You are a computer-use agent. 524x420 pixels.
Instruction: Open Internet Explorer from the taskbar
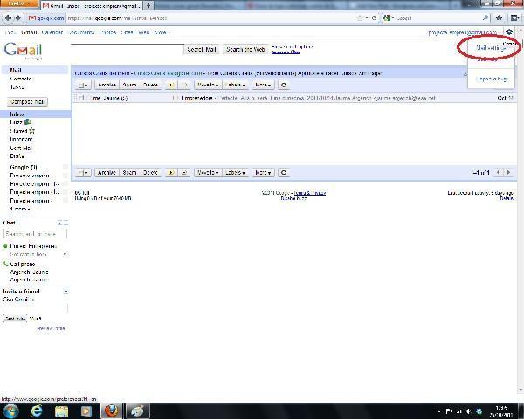point(37,410)
